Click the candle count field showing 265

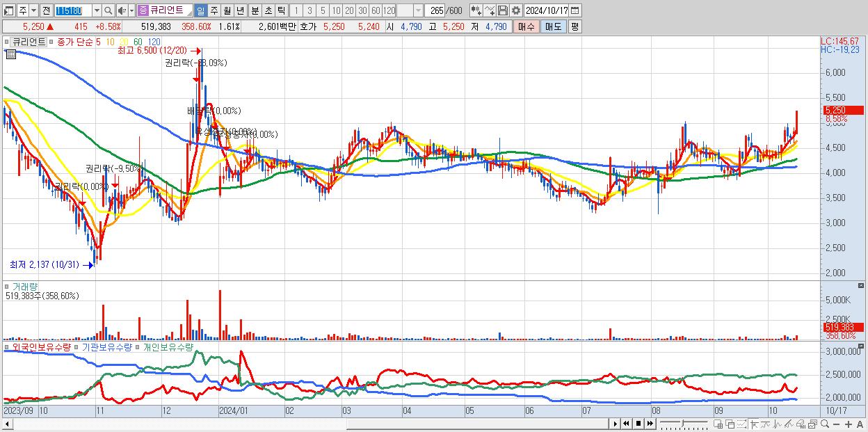pos(434,10)
